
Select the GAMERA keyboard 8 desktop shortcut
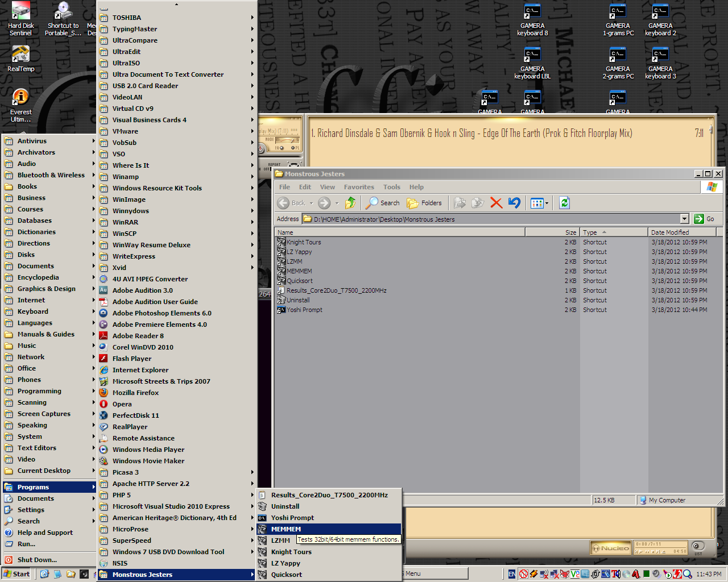point(532,20)
